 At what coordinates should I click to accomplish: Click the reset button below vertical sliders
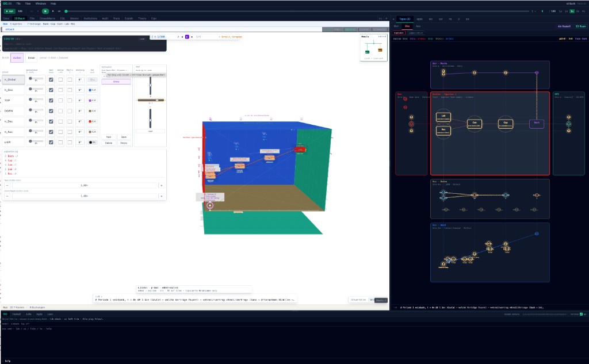(150, 132)
